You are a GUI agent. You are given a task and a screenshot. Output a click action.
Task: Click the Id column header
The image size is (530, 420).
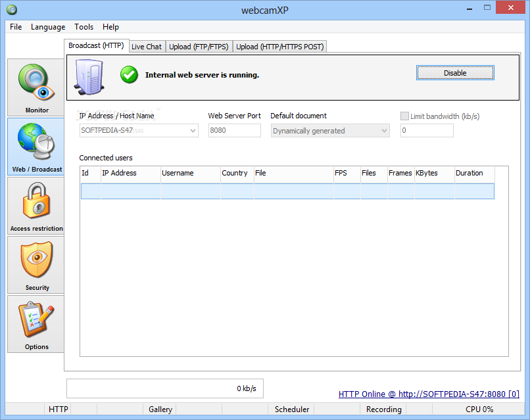click(x=91, y=174)
